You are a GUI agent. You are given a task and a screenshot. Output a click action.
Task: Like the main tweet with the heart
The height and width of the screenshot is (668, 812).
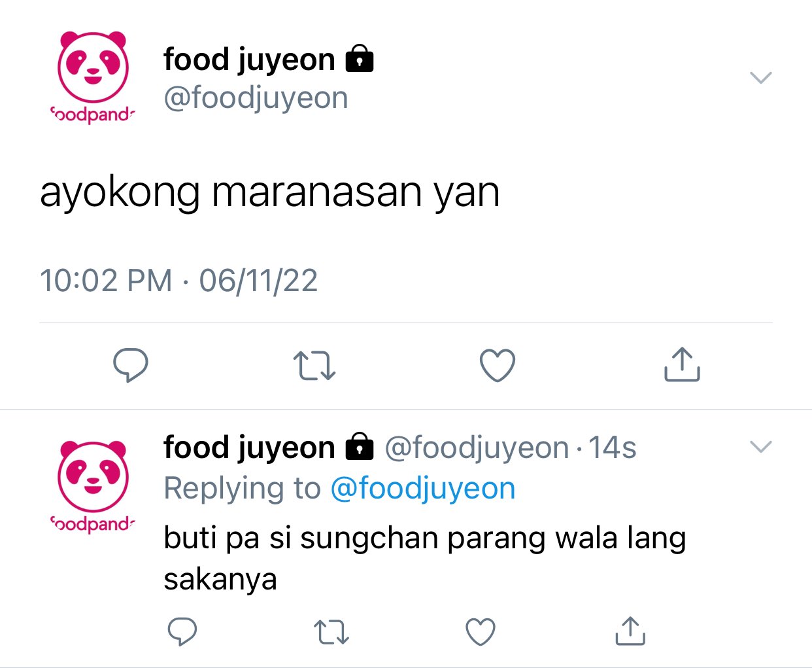click(x=498, y=365)
